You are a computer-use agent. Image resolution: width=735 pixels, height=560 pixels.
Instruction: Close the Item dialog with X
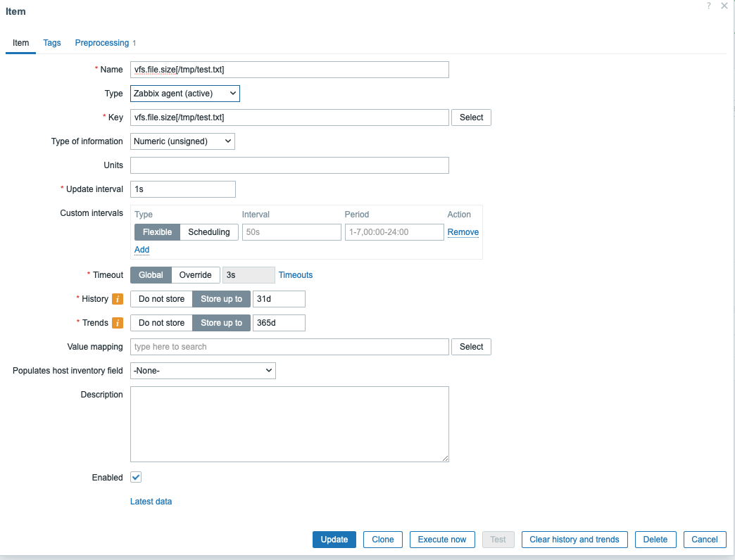point(724,6)
